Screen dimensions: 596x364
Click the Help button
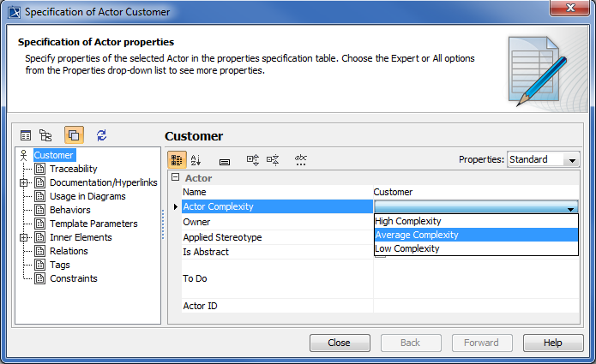pos(552,343)
